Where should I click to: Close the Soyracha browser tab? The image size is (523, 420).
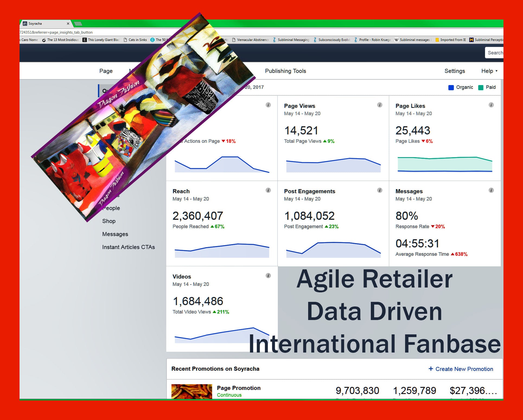click(68, 24)
